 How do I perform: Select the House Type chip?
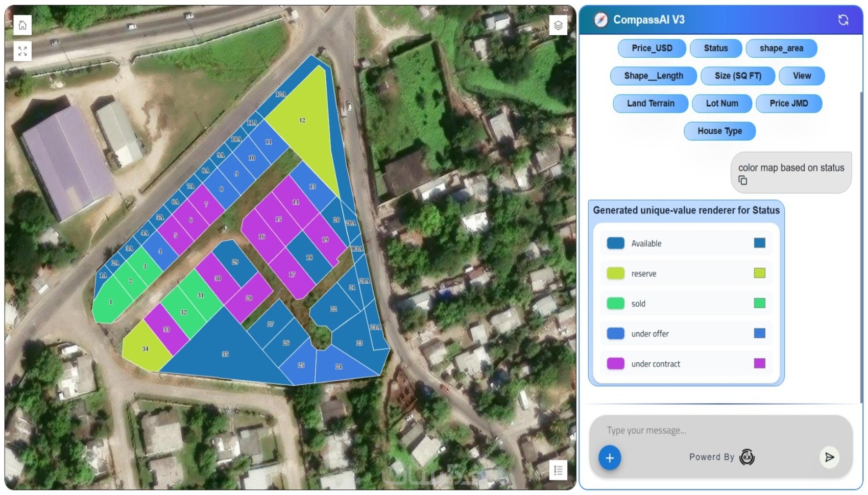[720, 131]
